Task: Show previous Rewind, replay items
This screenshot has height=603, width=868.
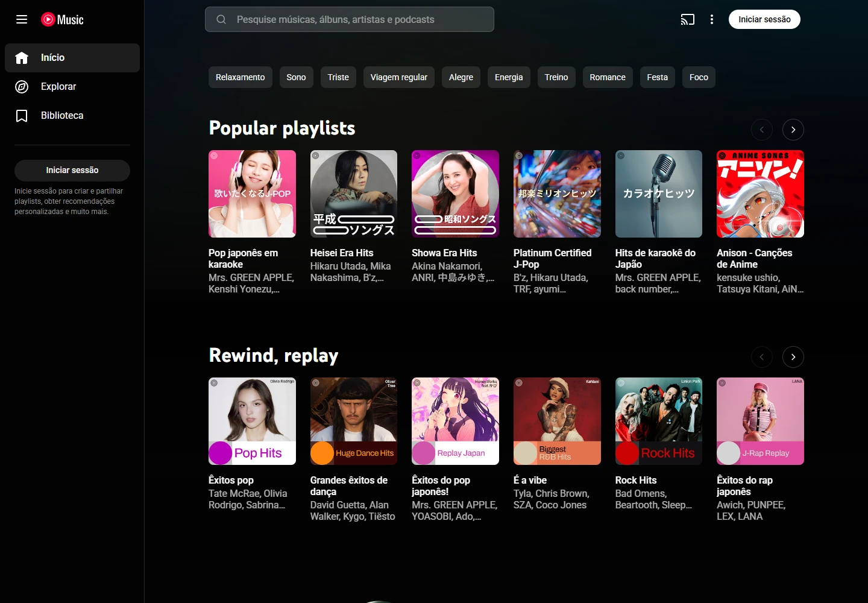Action: click(762, 357)
